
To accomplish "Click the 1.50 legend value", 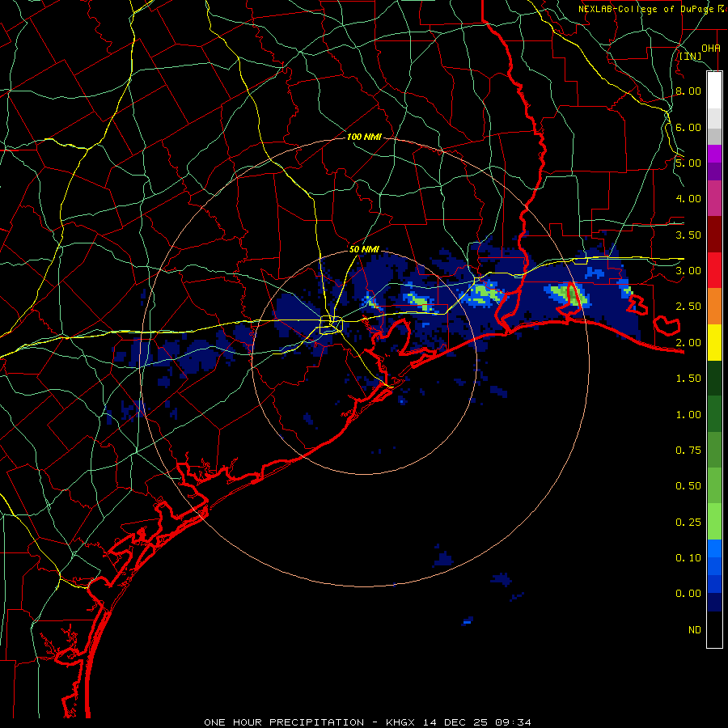I will 688,379.
